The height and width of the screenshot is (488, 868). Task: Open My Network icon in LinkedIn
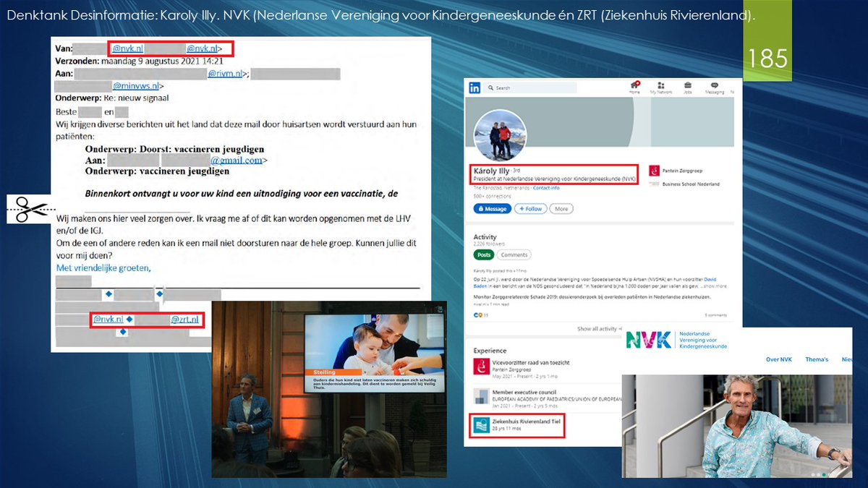[x=660, y=86]
